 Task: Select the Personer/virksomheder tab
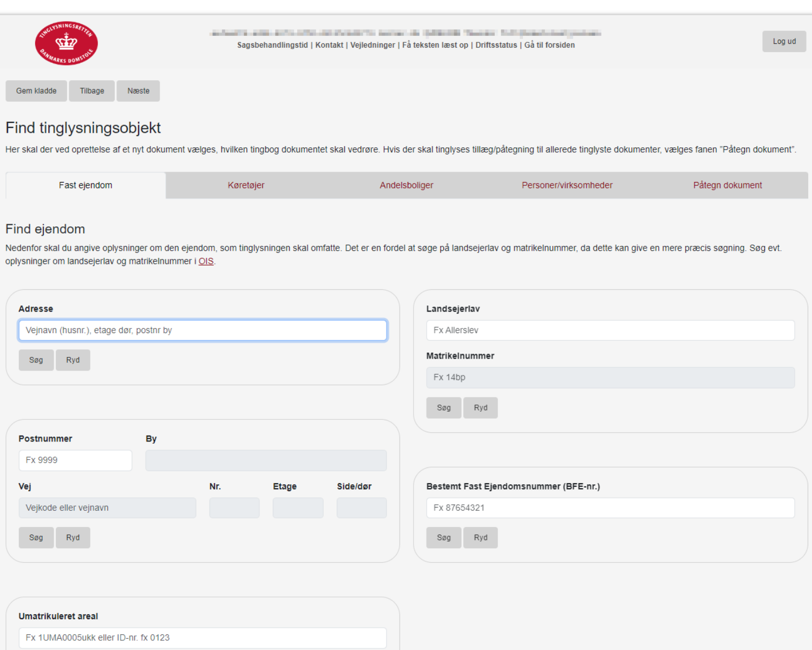tap(567, 185)
